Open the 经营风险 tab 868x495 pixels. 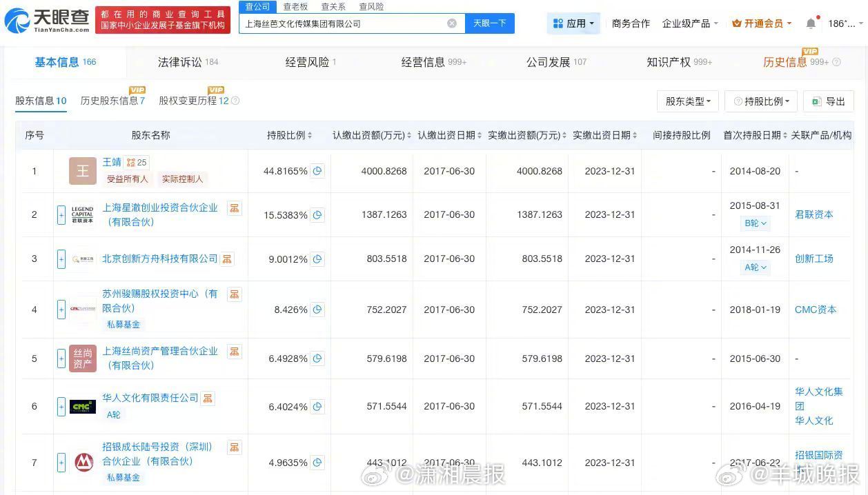(310, 62)
